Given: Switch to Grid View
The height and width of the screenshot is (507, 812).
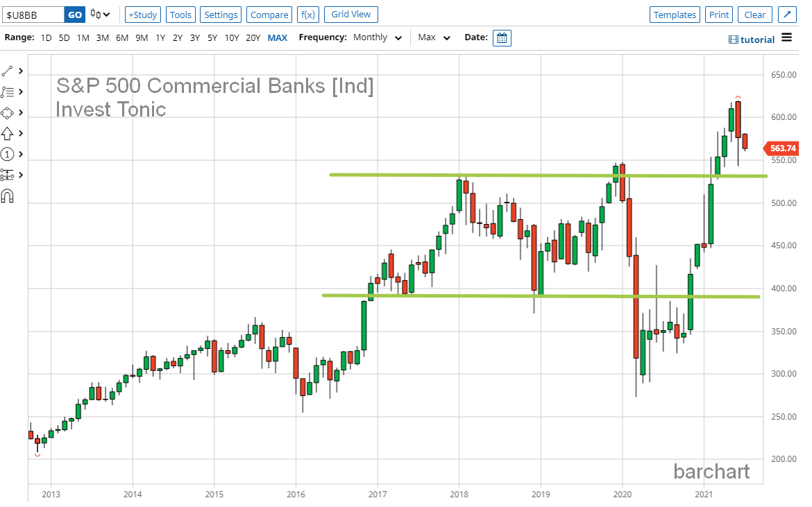Looking at the screenshot, I should tap(350, 14).
